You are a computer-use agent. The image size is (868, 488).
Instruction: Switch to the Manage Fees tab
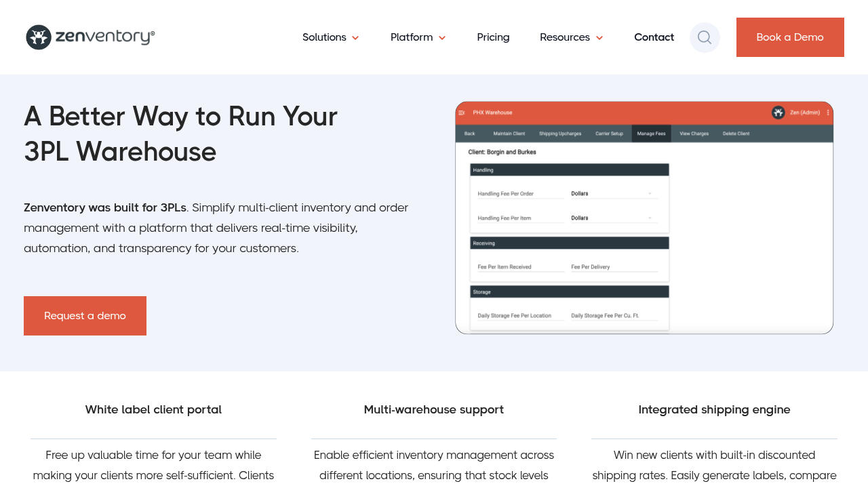coord(651,134)
